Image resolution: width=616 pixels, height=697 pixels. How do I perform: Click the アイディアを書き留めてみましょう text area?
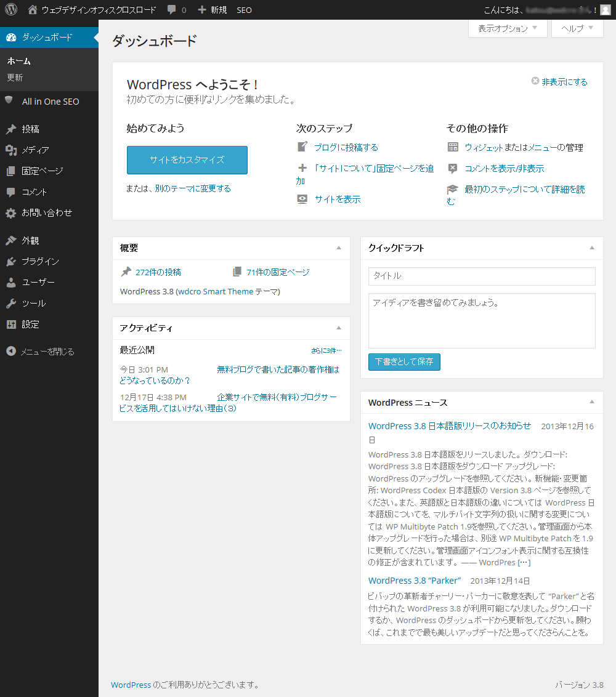tap(482, 321)
